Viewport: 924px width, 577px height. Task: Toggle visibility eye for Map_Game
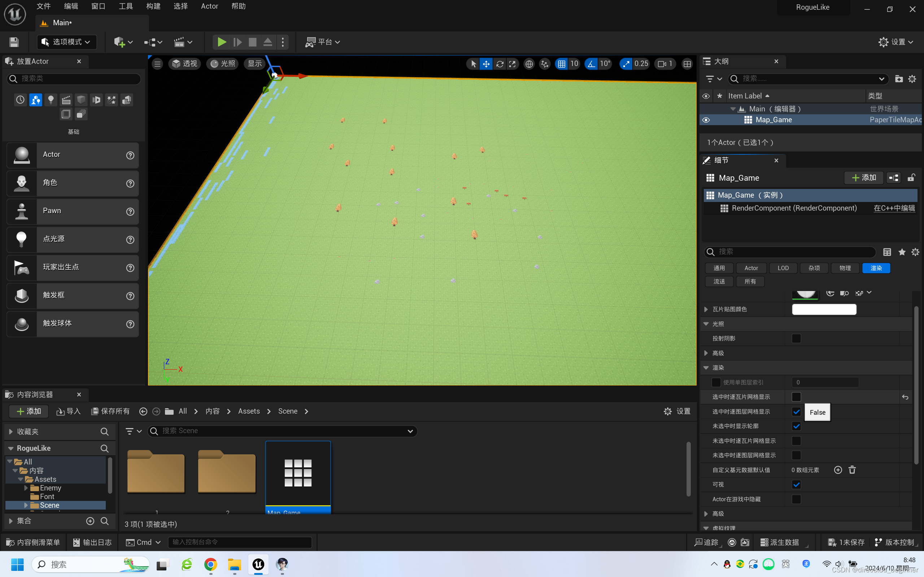(706, 120)
